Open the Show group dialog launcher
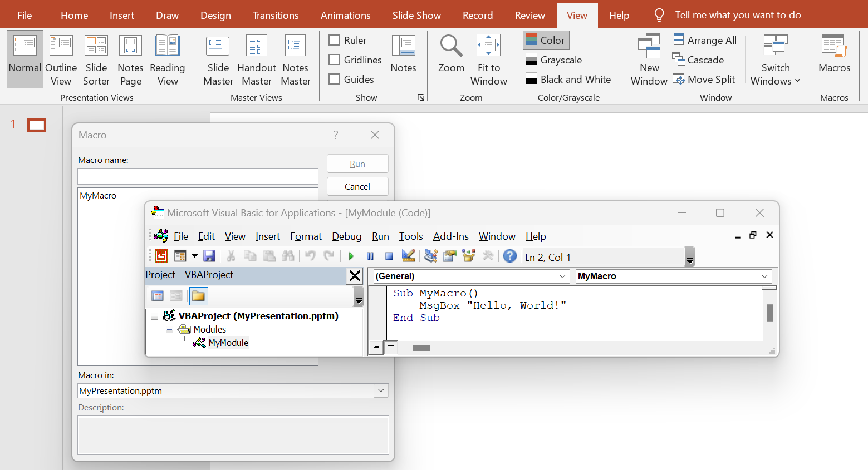Screen dimensions: 868x470 click(421, 97)
